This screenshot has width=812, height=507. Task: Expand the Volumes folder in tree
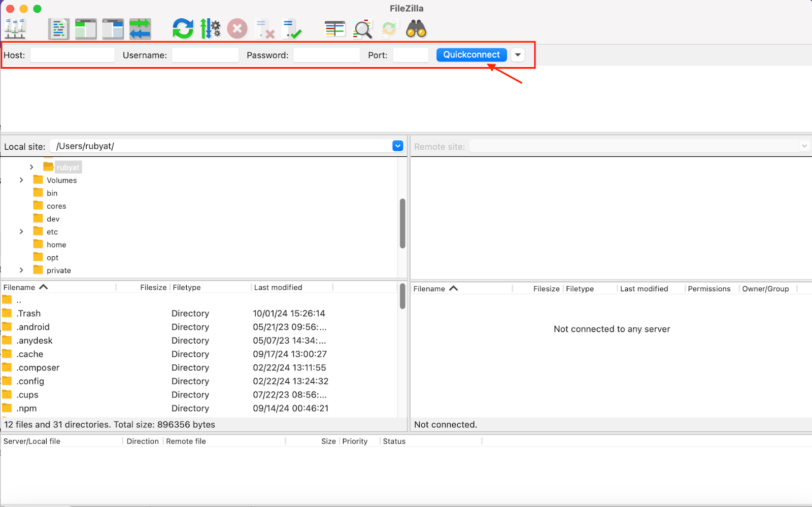click(21, 180)
